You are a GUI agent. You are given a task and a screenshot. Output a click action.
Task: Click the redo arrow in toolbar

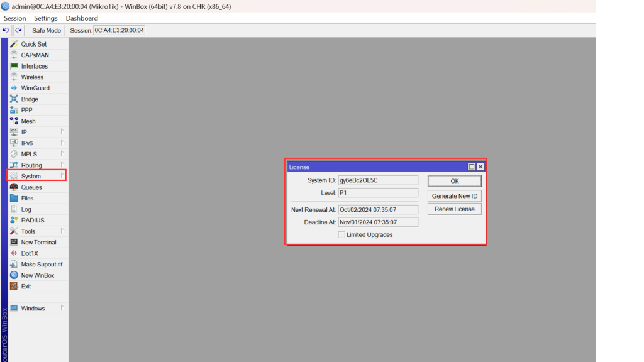[19, 30]
